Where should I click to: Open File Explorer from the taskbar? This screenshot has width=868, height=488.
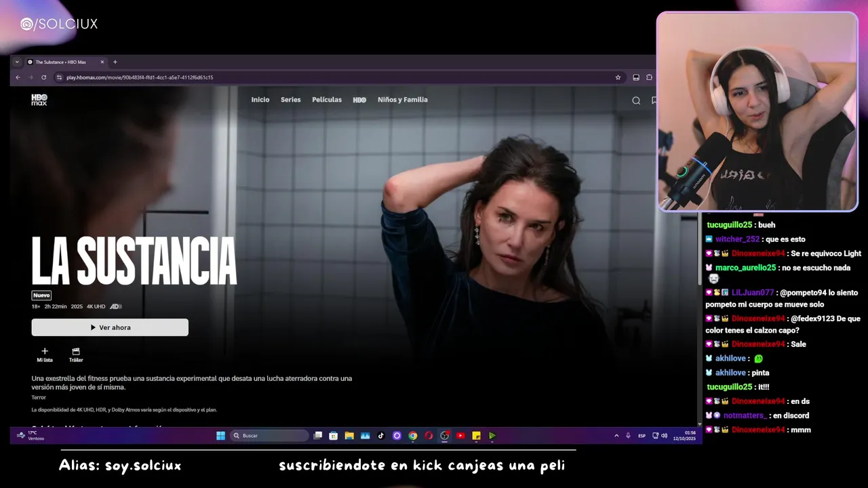coord(349,436)
